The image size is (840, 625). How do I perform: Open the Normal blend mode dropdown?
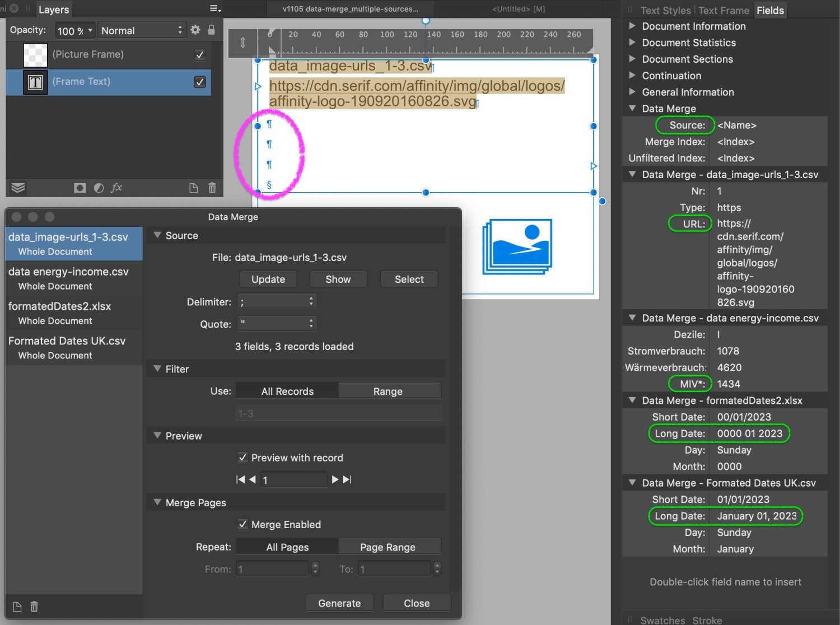tap(142, 30)
